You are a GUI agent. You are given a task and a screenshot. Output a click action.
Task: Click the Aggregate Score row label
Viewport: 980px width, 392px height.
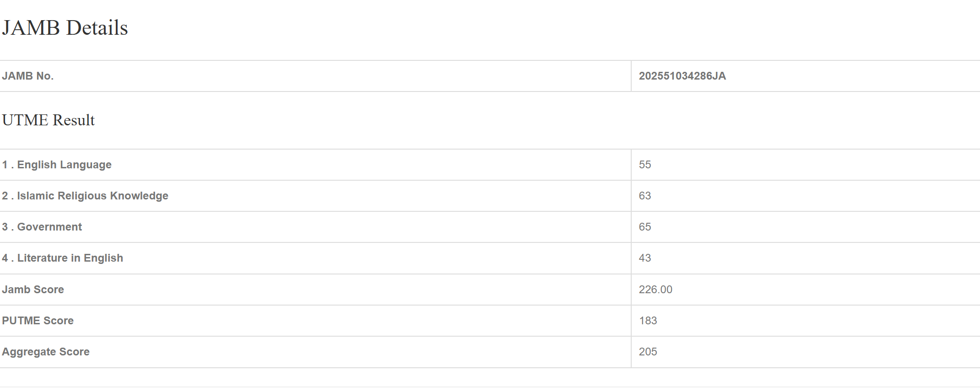pos(46,352)
